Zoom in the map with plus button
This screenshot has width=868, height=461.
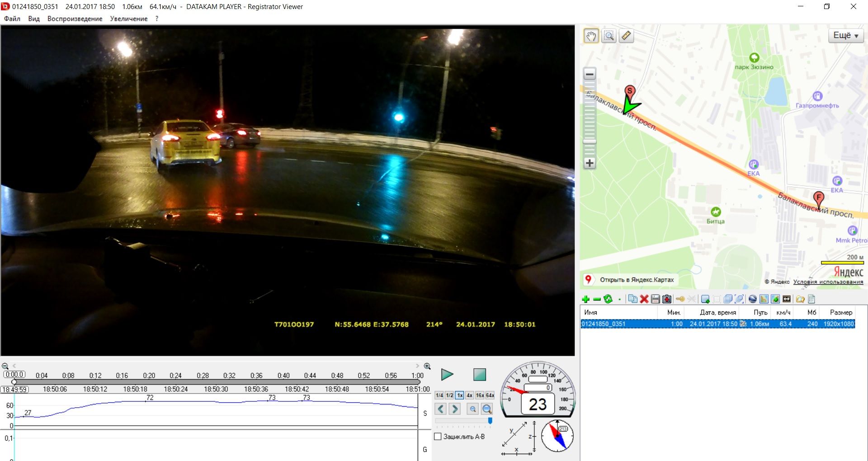pyautogui.click(x=590, y=163)
